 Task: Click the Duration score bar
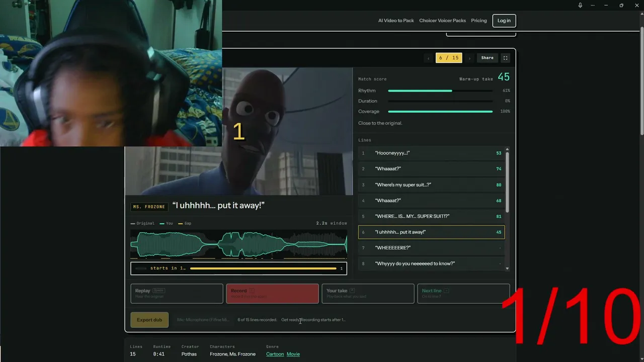pyautogui.click(x=440, y=101)
